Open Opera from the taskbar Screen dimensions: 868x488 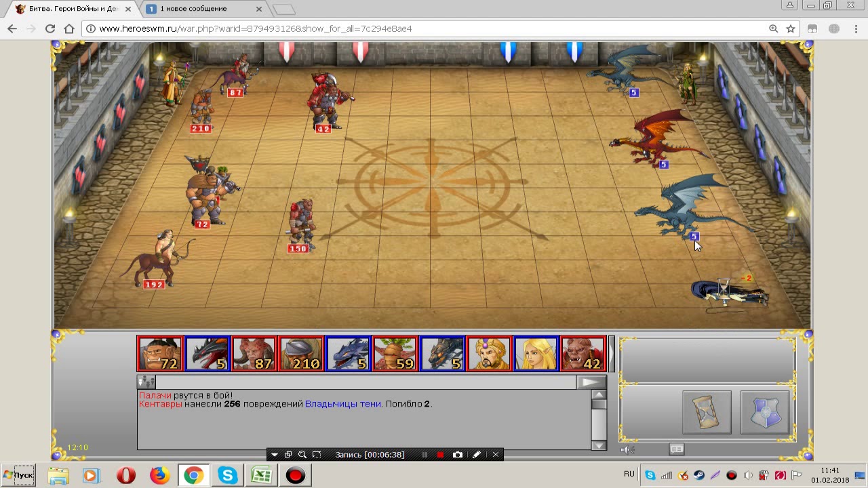click(125, 475)
